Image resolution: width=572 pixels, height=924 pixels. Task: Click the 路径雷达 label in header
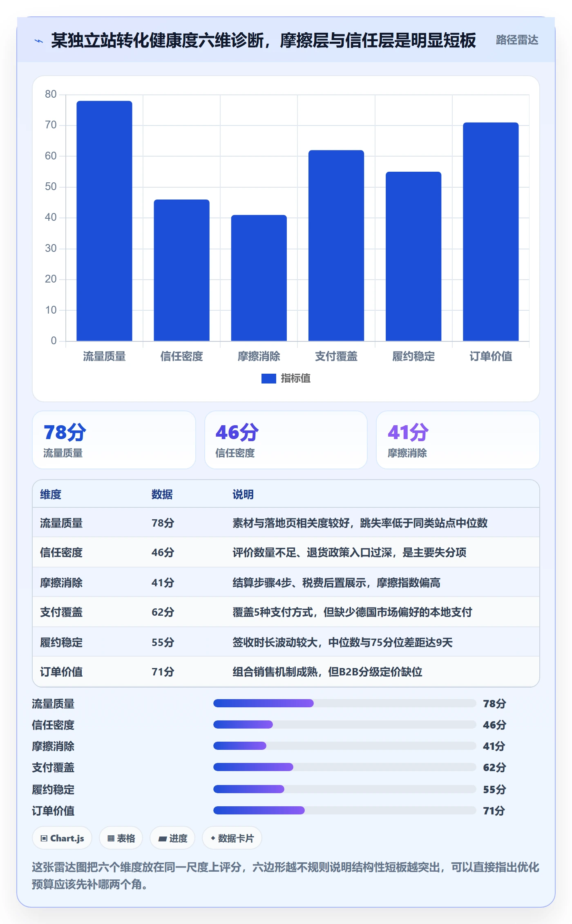click(x=517, y=40)
